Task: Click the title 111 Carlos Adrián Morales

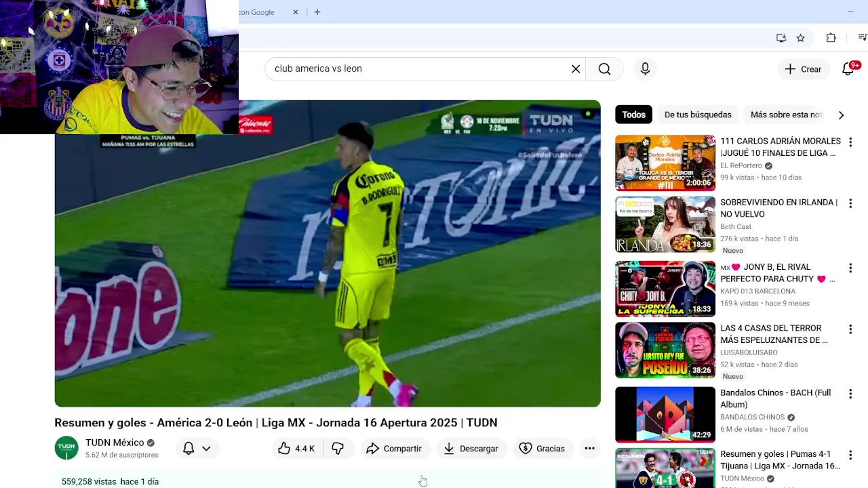Action: tap(781, 147)
